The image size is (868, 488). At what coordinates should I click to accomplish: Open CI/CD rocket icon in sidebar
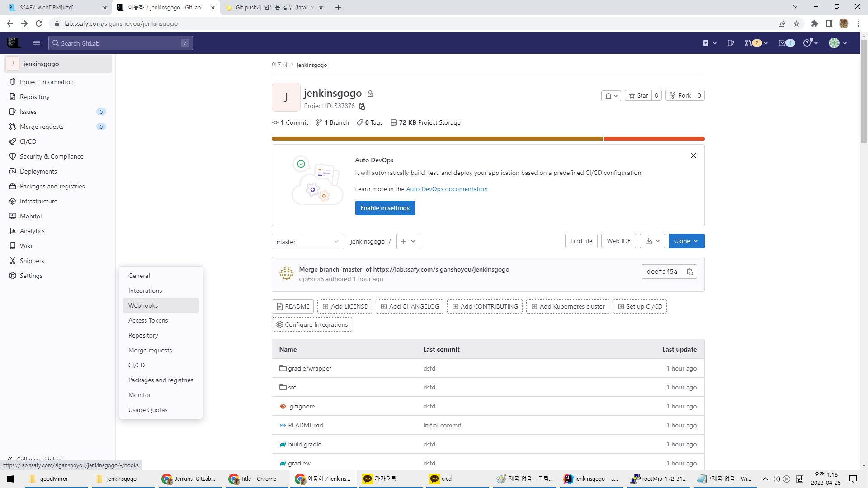13,141
